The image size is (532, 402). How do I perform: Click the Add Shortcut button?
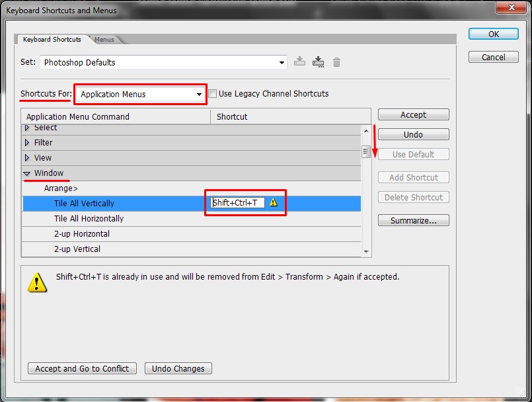point(413,178)
